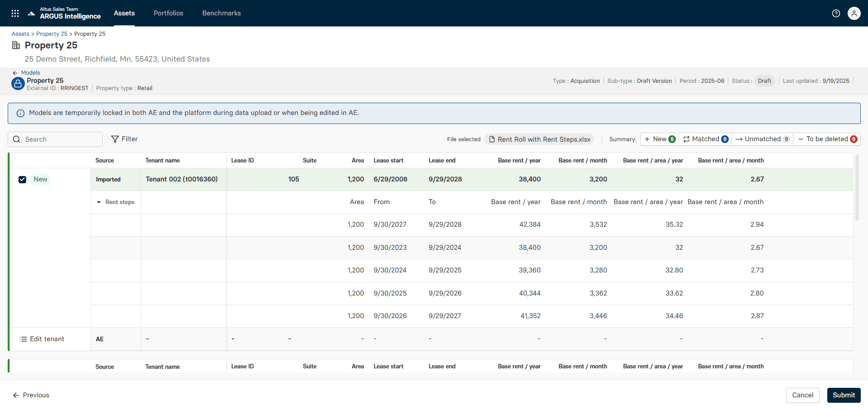
Task: Click the search magnifying glass icon
Action: click(17, 139)
